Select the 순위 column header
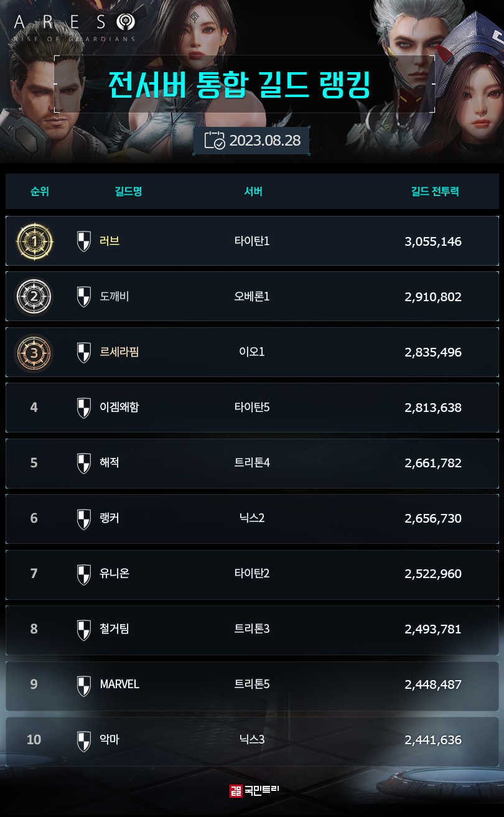This screenshot has width=504, height=817. pos(40,192)
